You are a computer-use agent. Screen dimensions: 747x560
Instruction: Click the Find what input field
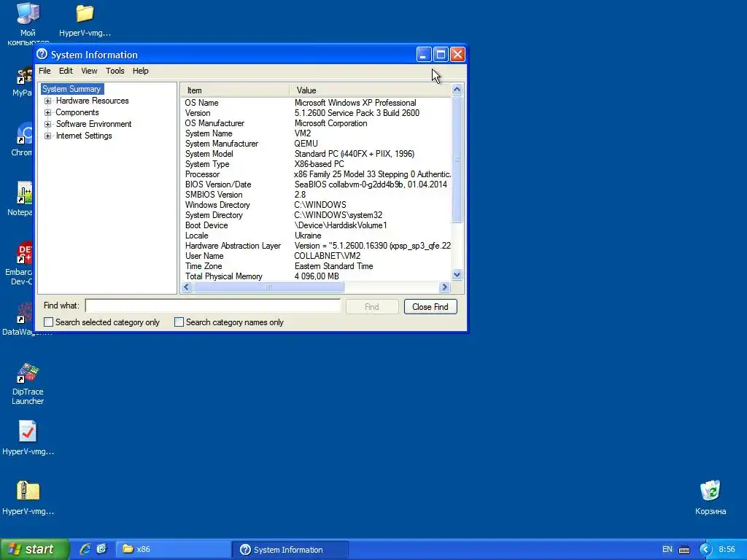coord(213,306)
